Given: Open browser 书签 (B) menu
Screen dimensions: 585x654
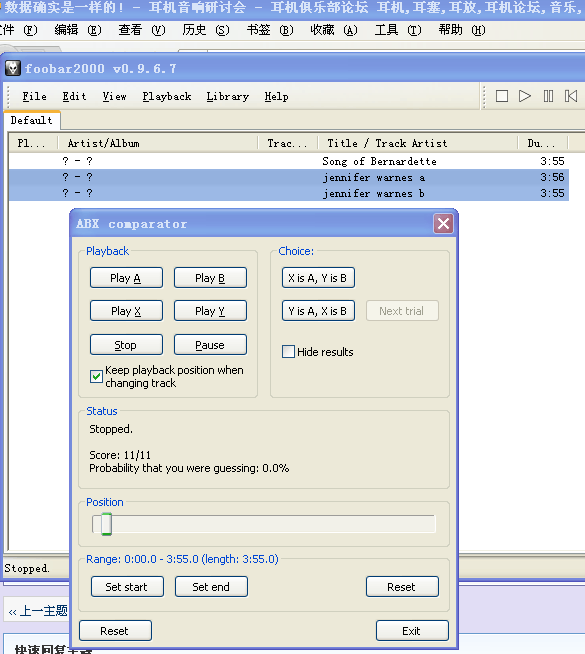Looking at the screenshot, I should [270, 30].
